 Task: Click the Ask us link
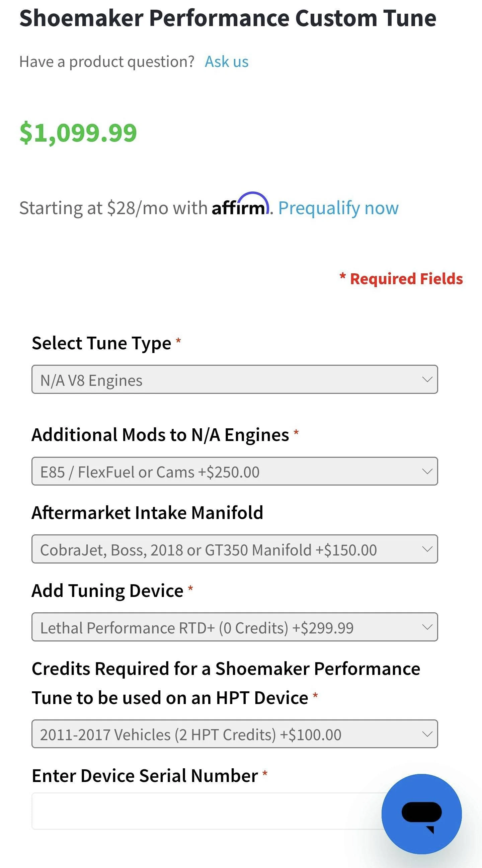[x=227, y=62]
